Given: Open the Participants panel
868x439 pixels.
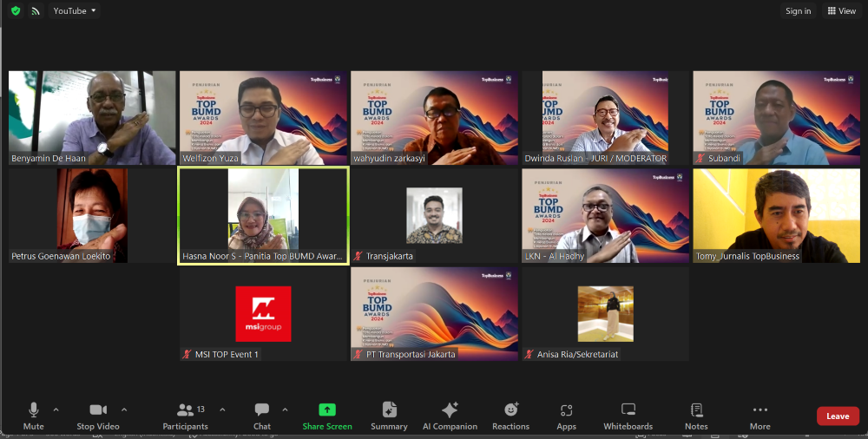Looking at the screenshot, I should [186, 416].
